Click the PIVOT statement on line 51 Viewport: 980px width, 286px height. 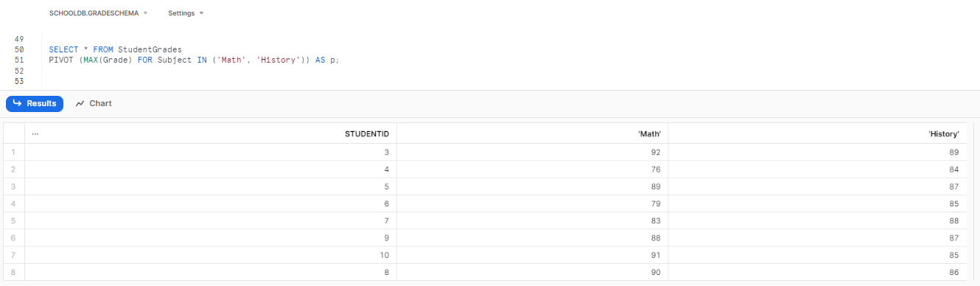click(x=194, y=60)
